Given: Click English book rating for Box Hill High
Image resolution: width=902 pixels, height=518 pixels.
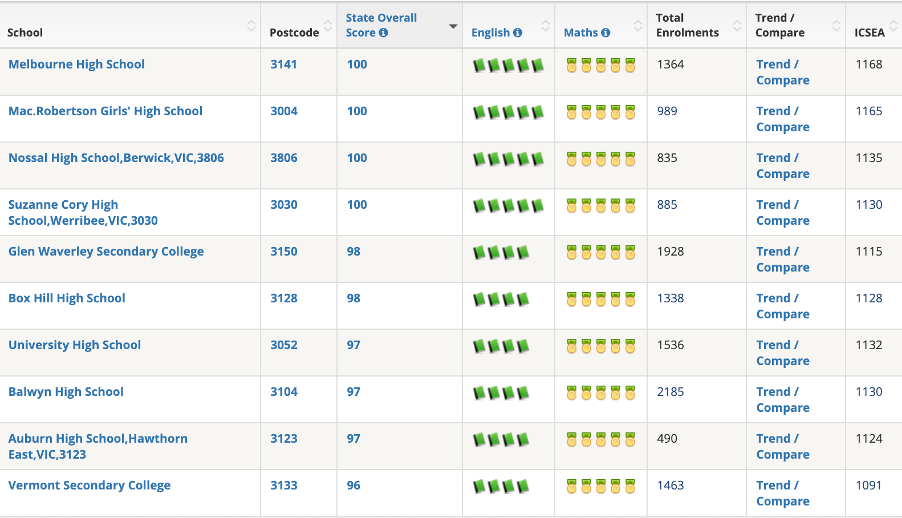Looking at the screenshot, I should (x=500, y=299).
